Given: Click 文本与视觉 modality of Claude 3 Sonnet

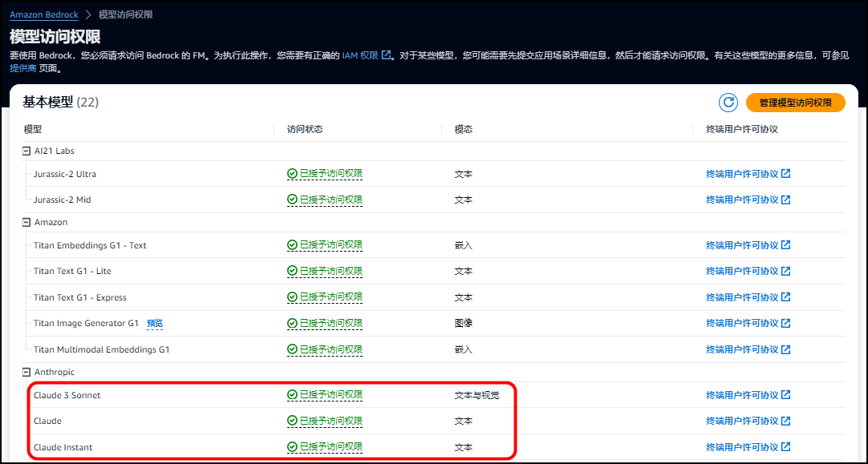Looking at the screenshot, I should (477, 395).
